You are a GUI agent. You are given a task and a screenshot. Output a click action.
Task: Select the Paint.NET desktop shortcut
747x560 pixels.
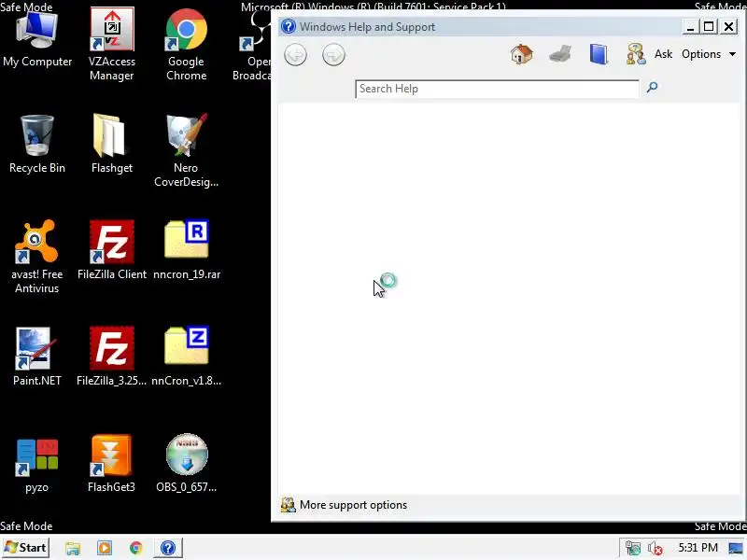[37, 357]
